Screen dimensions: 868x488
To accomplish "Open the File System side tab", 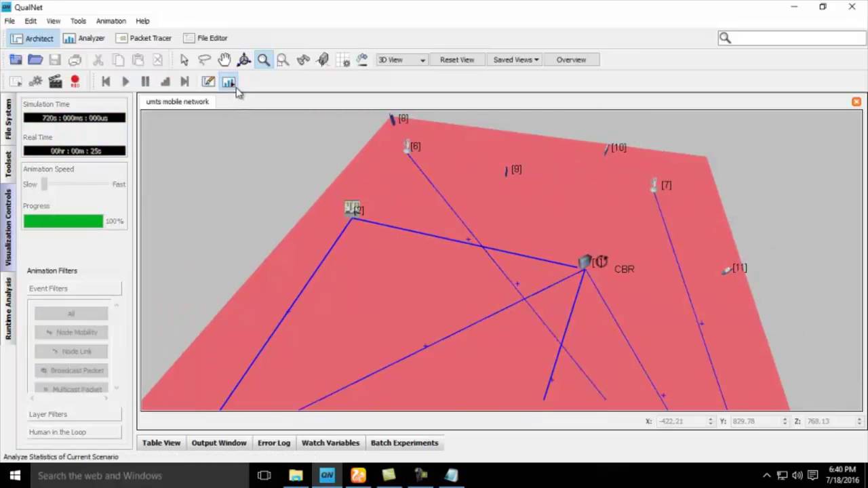I will point(8,119).
